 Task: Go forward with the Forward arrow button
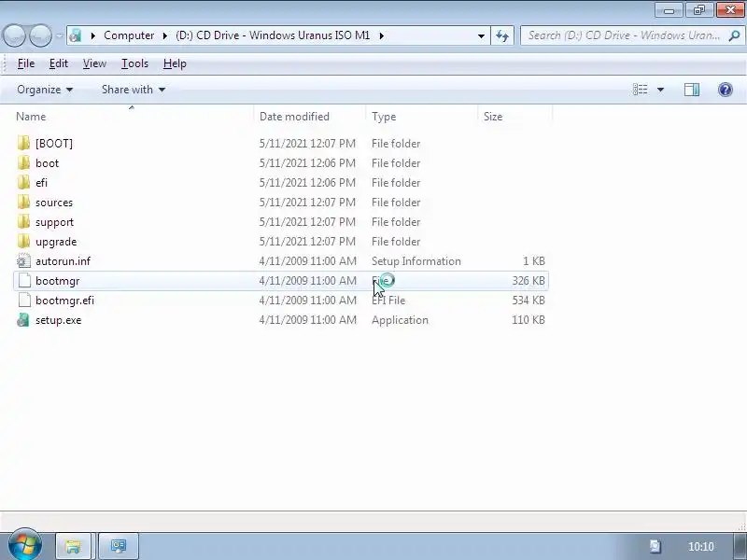[x=41, y=35]
